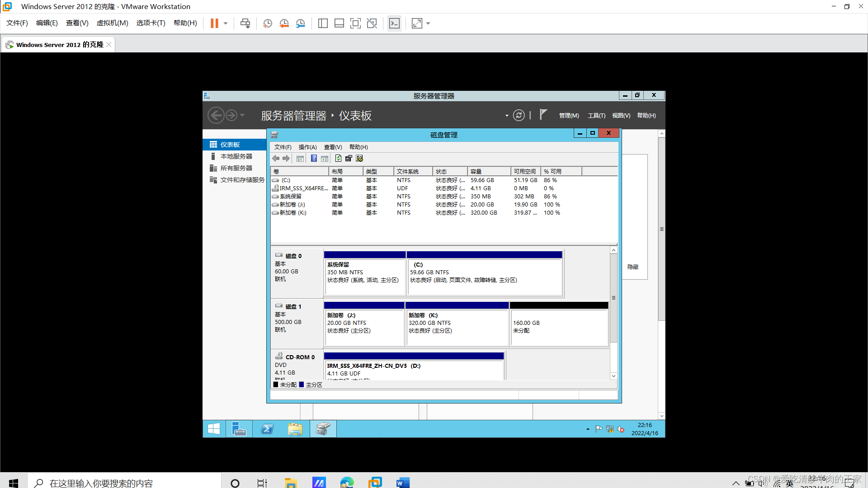
Task: Open the VMware fullscreen view icon
Action: [x=355, y=23]
